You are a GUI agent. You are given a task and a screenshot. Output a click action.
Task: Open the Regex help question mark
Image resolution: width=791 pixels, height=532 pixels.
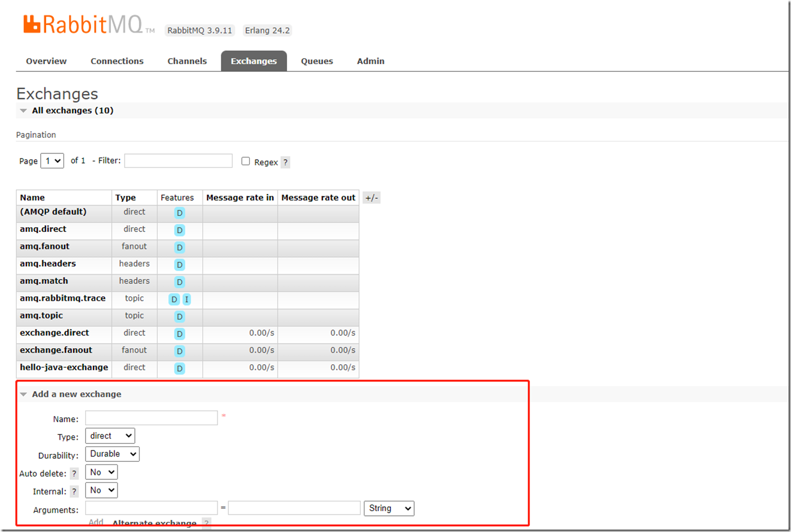(285, 162)
